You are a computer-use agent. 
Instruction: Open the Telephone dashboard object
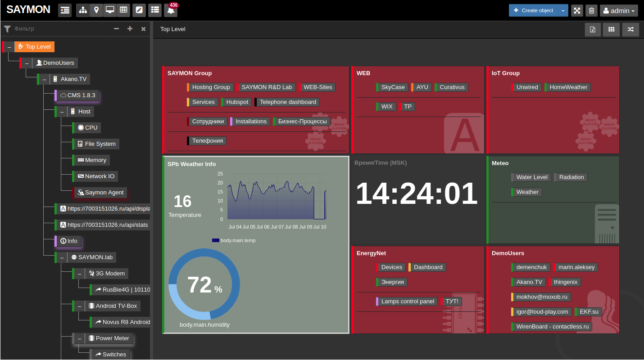[x=288, y=102]
